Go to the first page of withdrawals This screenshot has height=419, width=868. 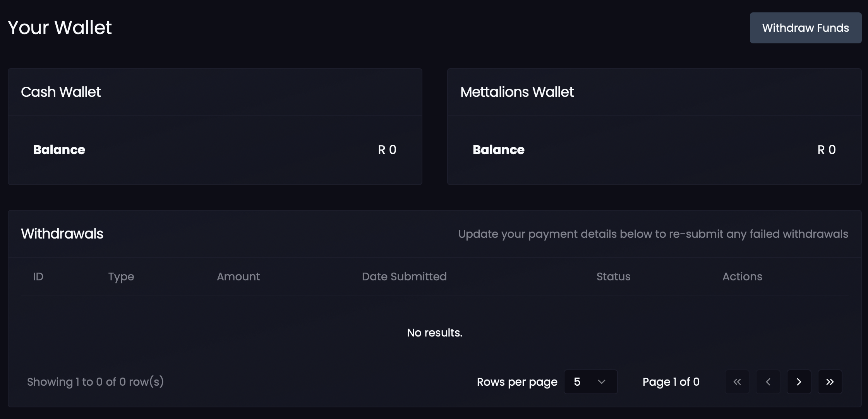738,382
